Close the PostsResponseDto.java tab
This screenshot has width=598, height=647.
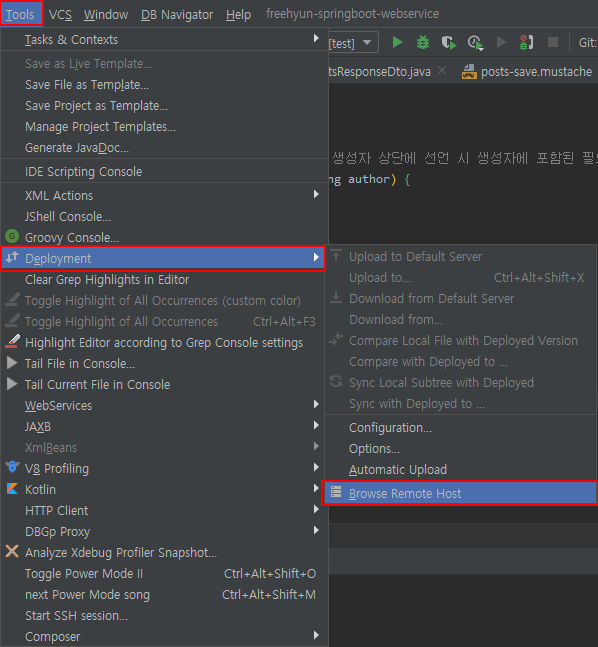tap(442, 71)
